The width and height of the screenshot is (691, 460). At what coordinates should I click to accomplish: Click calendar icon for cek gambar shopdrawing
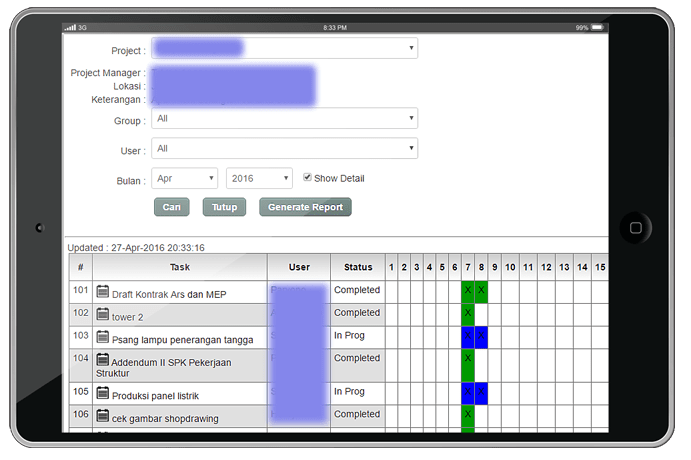coord(103,415)
